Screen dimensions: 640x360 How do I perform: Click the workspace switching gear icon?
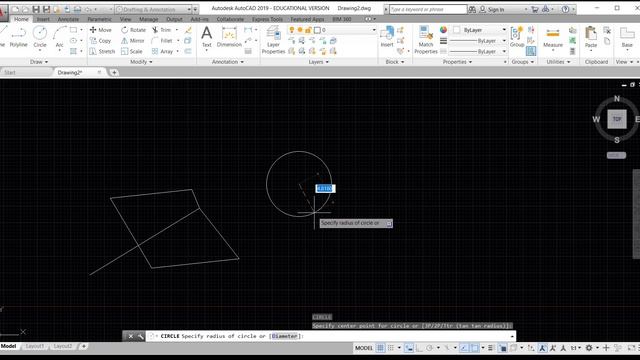589,348
